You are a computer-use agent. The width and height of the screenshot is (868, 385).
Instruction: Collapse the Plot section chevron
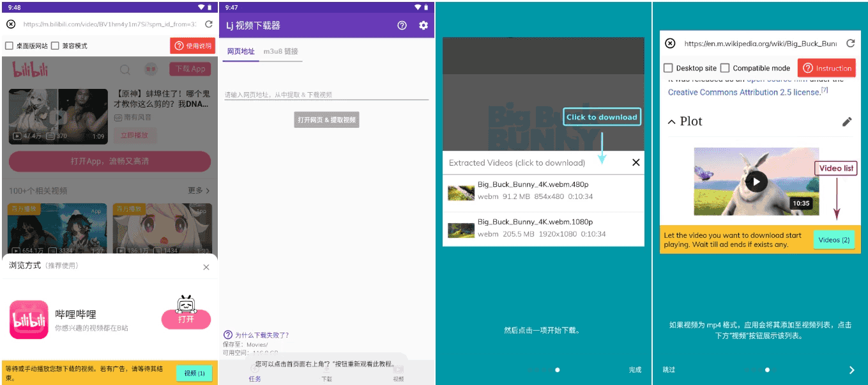pyautogui.click(x=672, y=121)
